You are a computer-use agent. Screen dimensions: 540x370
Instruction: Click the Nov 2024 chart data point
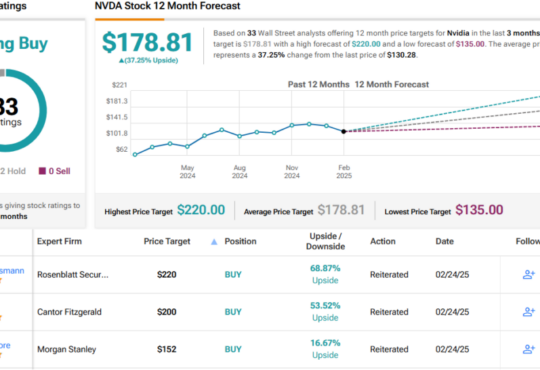click(x=292, y=125)
